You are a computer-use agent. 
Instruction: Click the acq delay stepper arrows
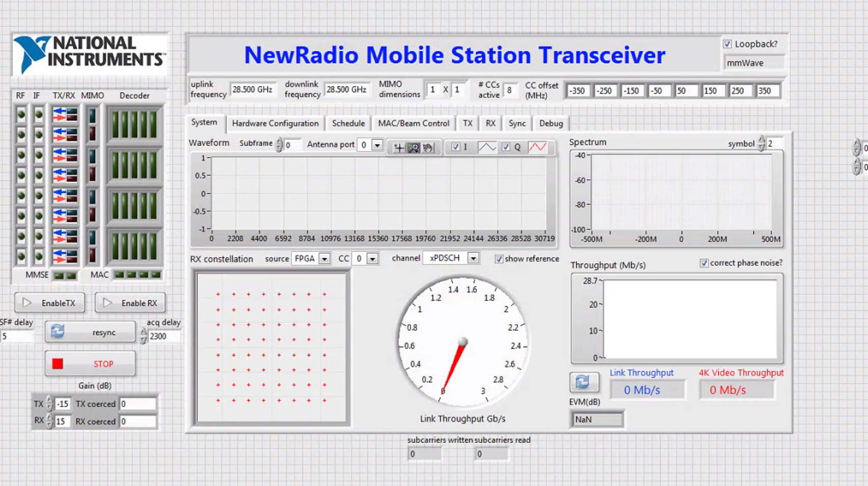click(144, 336)
